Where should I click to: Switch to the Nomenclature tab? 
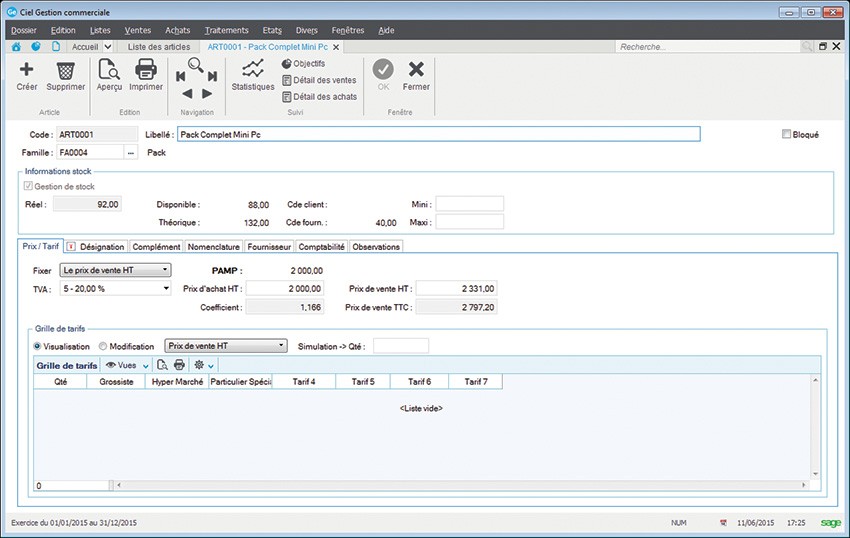point(214,247)
